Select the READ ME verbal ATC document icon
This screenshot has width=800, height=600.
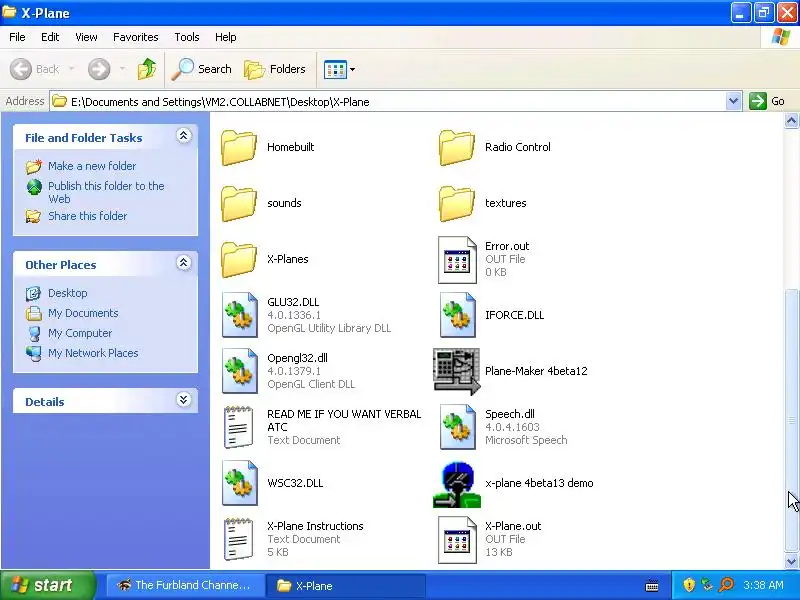[x=238, y=427]
